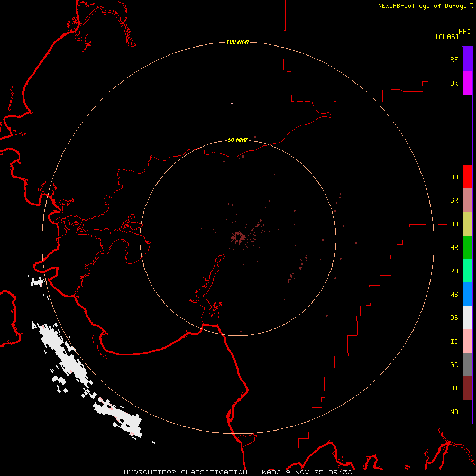The image size is (476, 476).
Task: Select the DS white legend swatch
Action: tap(467, 317)
